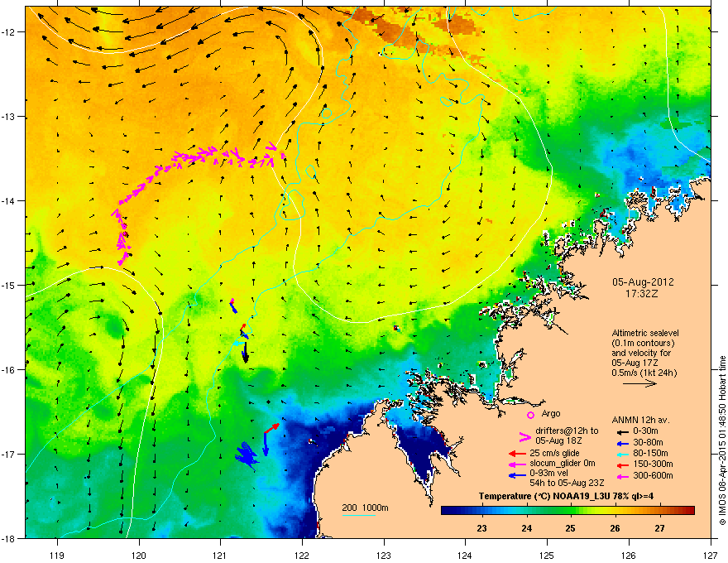Click the 25 cm/s glide label
The image size is (728, 563).
click(x=555, y=454)
